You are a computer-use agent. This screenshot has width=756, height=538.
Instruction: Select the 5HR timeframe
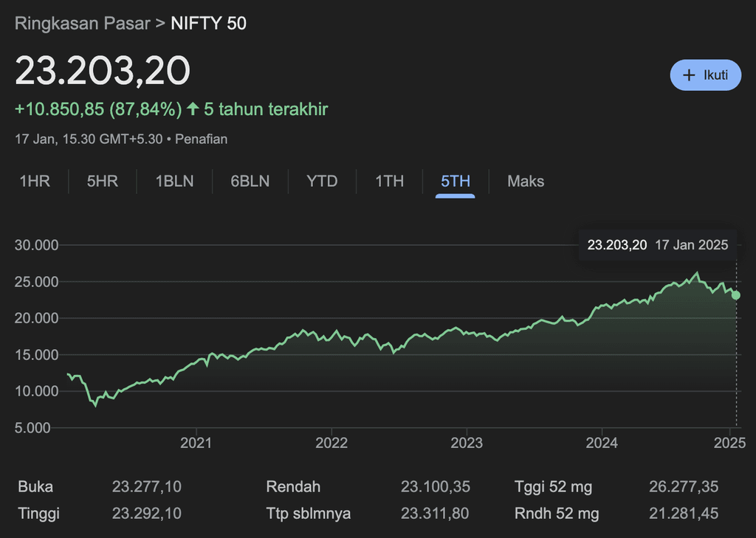point(102,181)
